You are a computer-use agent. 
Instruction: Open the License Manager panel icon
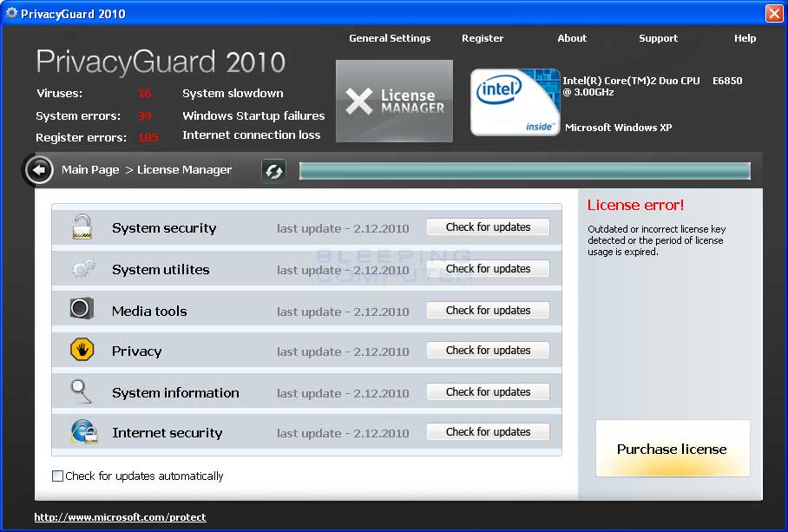393,101
